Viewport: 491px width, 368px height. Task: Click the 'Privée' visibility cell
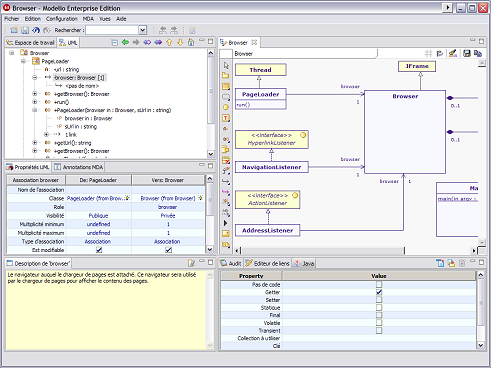tap(168, 216)
